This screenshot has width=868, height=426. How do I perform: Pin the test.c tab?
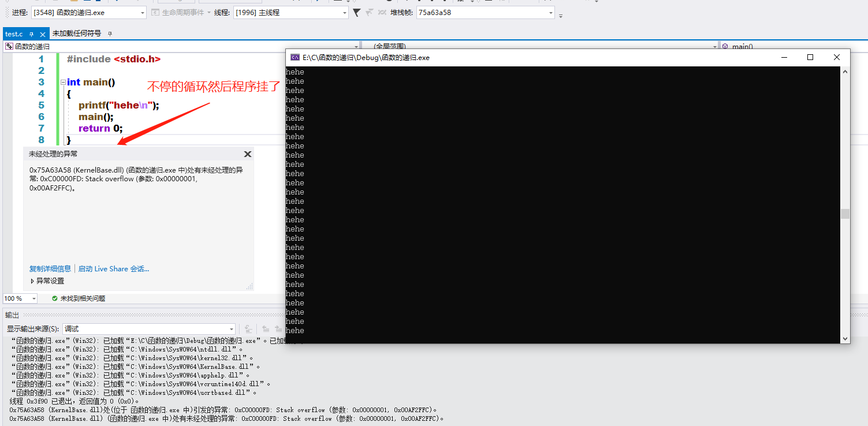[x=32, y=34]
